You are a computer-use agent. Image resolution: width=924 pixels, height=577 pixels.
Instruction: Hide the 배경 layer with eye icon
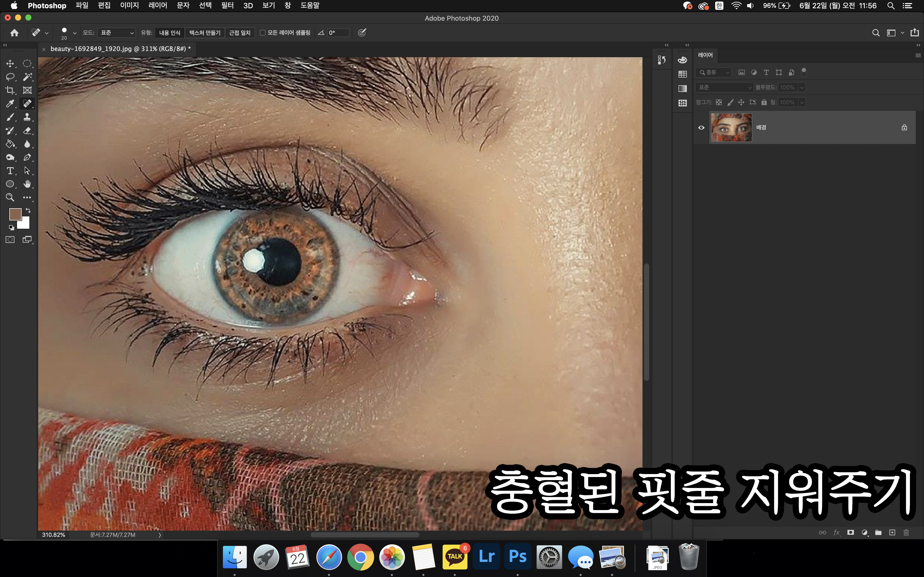click(701, 128)
